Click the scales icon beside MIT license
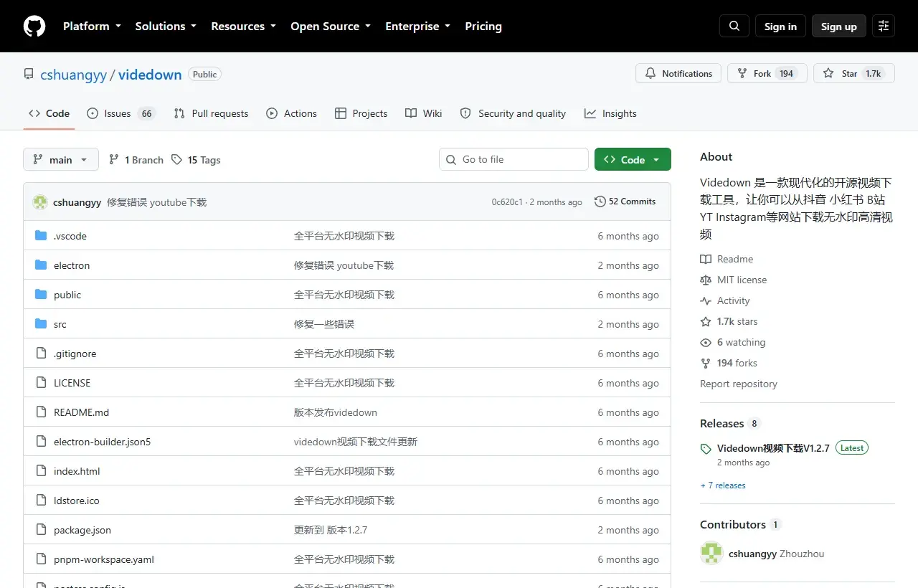The image size is (918, 588). pyautogui.click(x=706, y=280)
